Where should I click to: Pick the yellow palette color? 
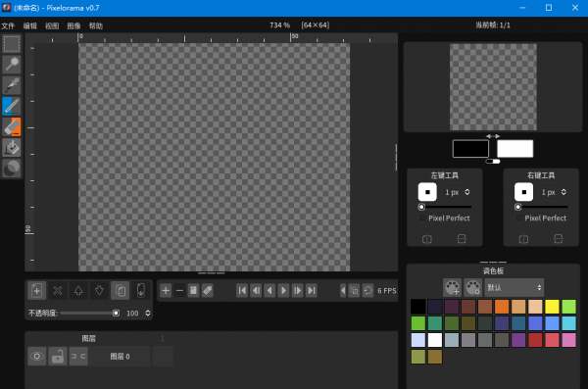pos(552,307)
